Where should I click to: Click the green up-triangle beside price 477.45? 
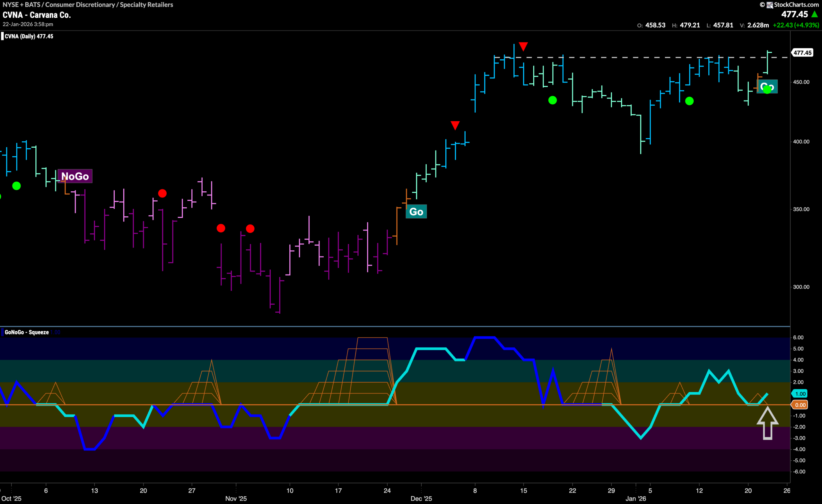tap(814, 14)
